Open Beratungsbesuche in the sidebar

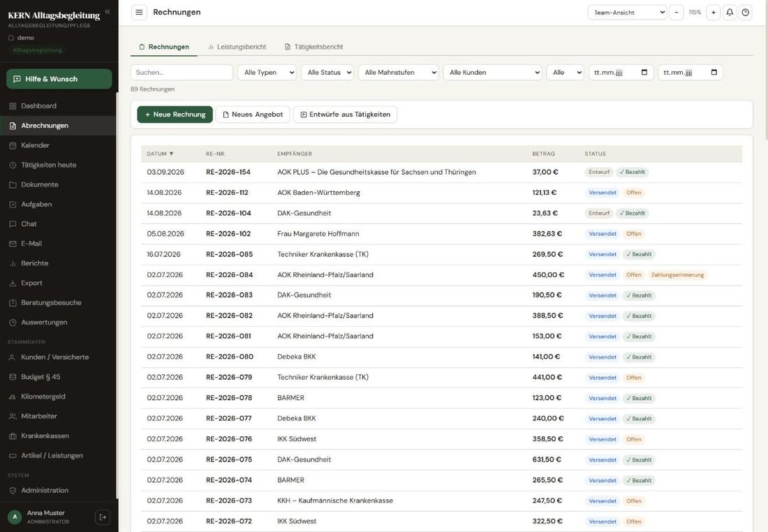coord(58,302)
